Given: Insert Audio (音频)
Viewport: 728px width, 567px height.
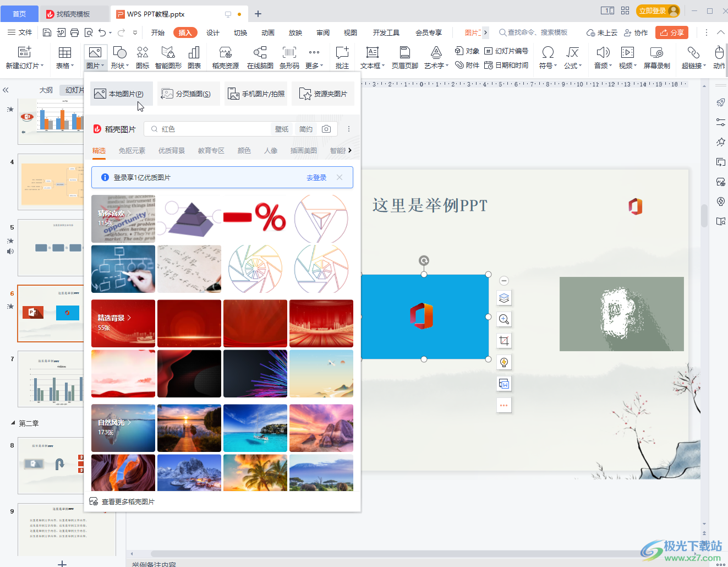Looking at the screenshot, I should coord(603,57).
